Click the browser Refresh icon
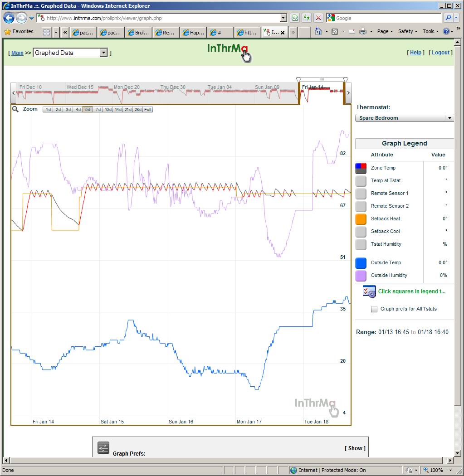464x476 pixels. [x=307, y=18]
